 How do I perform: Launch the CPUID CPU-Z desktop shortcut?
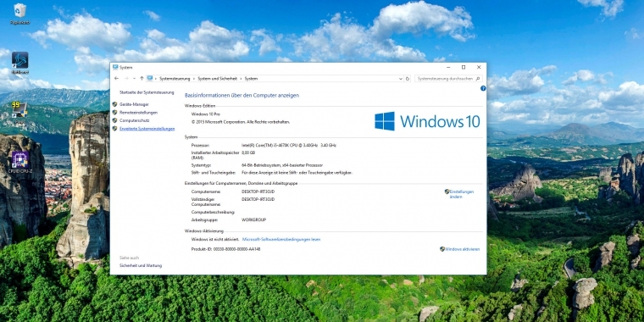point(19,162)
